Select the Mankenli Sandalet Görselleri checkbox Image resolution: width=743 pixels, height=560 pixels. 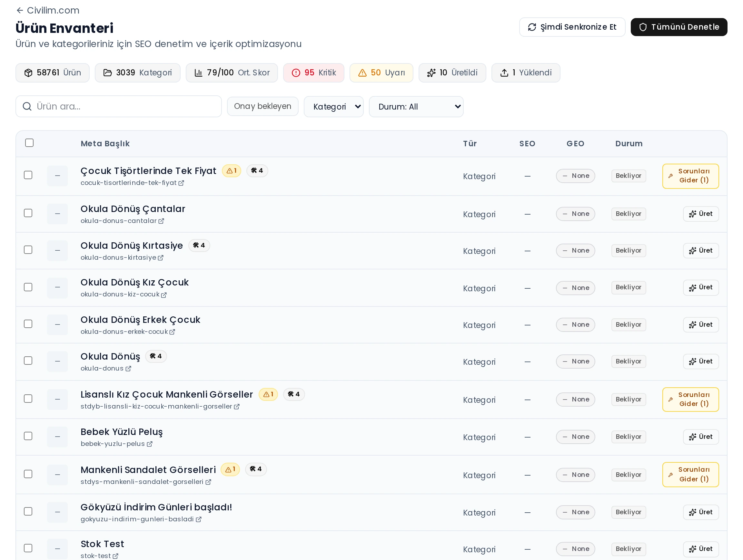pos(28,474)
